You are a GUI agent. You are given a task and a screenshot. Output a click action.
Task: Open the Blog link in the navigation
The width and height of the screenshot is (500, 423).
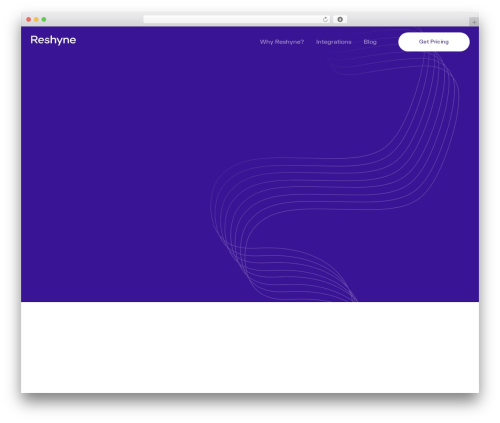tap(370, 42)
